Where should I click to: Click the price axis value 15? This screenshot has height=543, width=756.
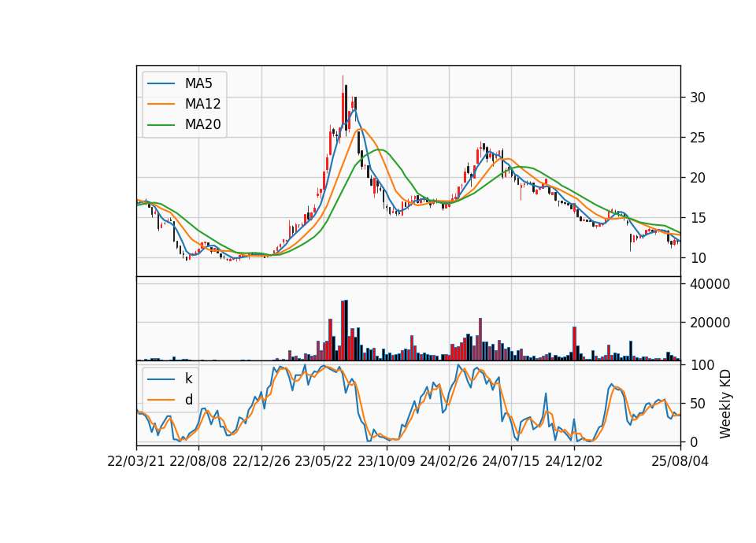point(698,218)
